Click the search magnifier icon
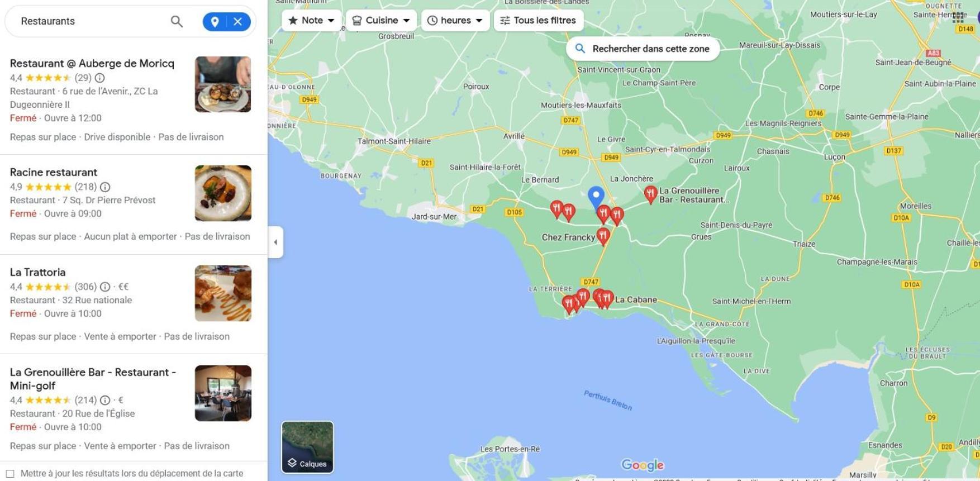Viewport: 980px width, 481px height. coord(177,21)
